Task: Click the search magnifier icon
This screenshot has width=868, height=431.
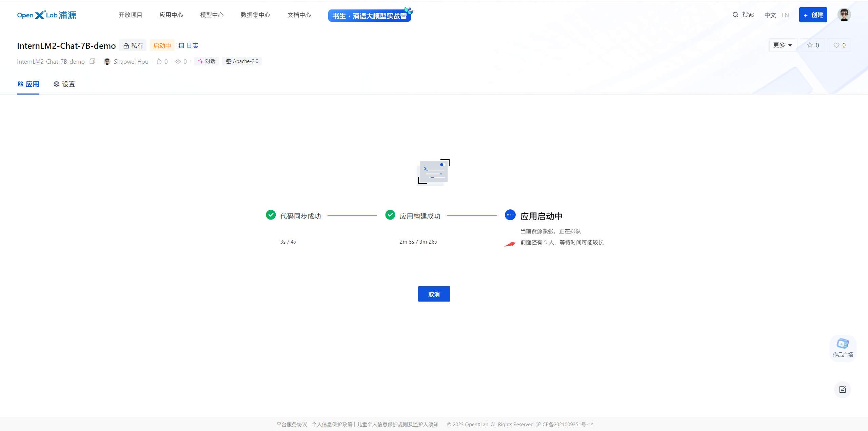Action: tap(735, 15)
